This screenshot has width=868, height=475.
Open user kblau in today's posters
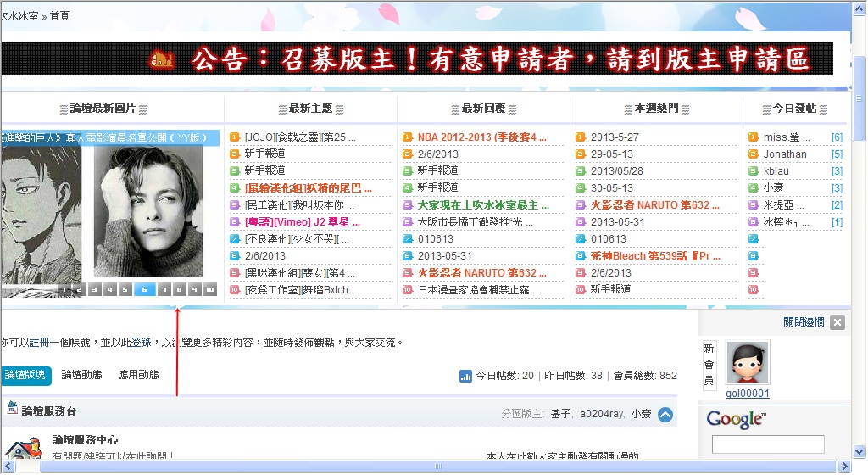[x=776, y=171]
